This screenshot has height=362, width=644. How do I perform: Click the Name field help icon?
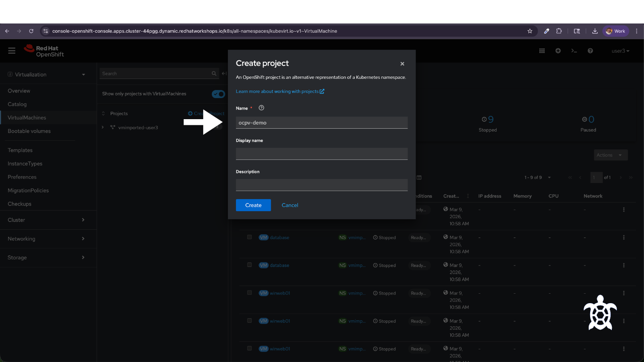pos(261,108)
